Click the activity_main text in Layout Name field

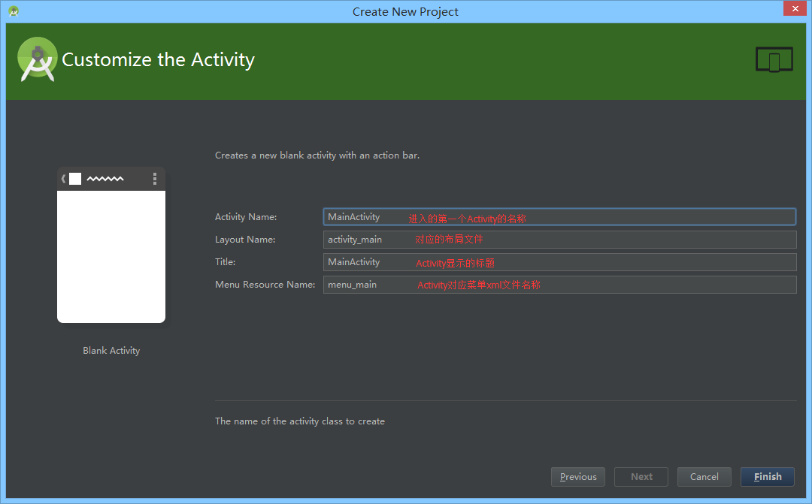click(x=354, y=239)
